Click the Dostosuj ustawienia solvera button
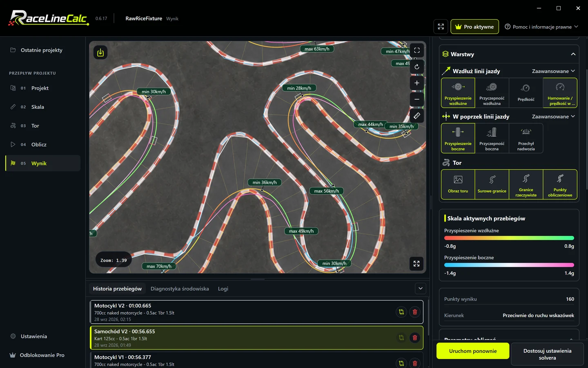 547,354
